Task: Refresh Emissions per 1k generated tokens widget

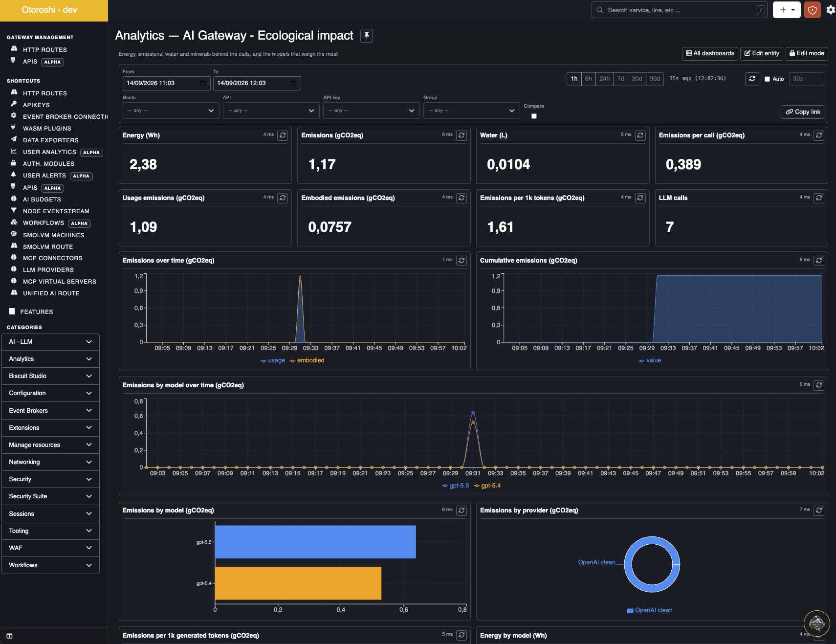Action: [x=462, y=635]
